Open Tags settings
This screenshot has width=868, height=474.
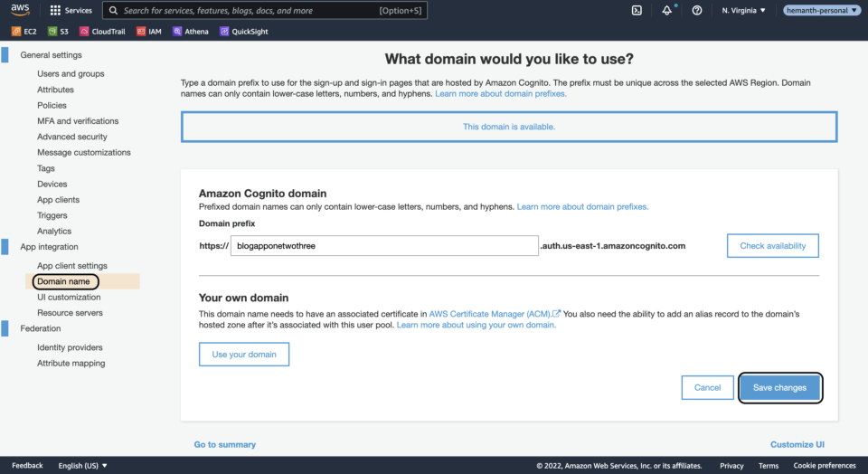[46, 168]
